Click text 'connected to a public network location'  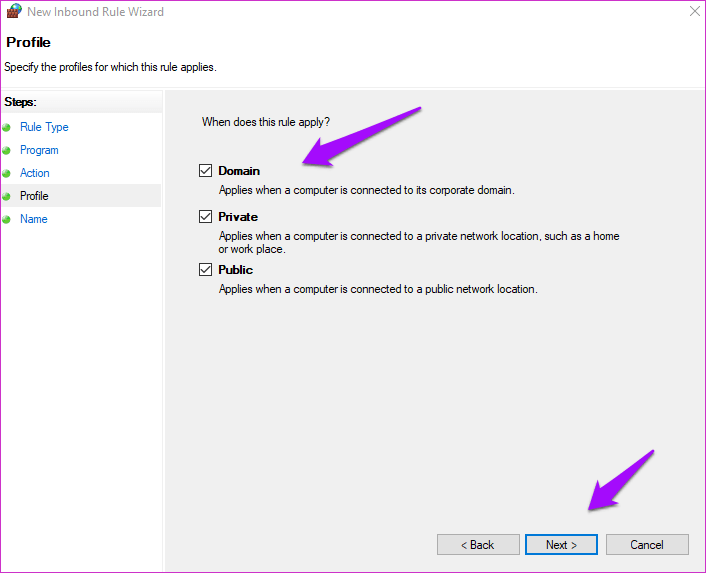[443, 289]
